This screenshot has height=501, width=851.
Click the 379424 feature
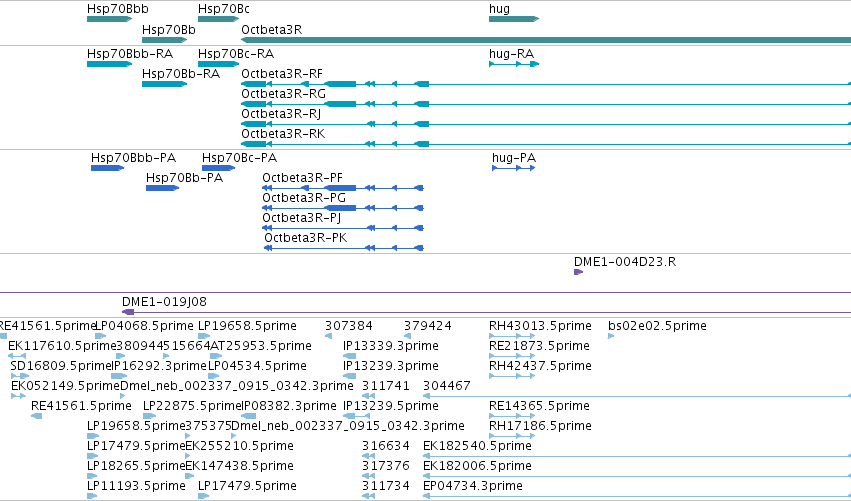tap(428, 326)
